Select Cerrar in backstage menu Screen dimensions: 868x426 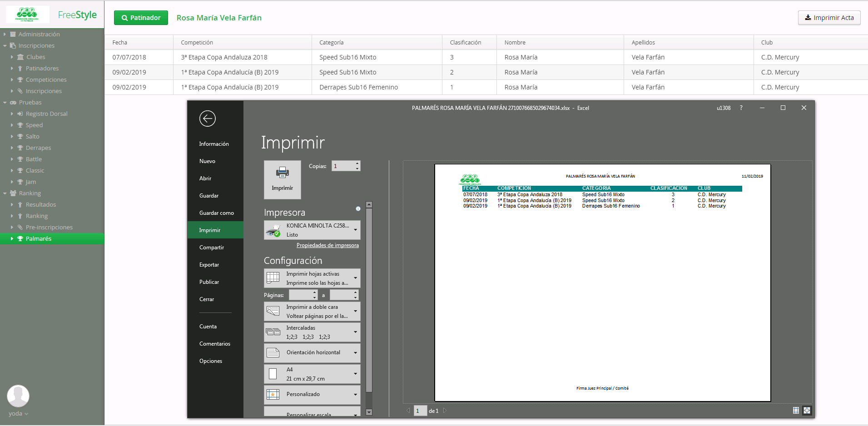click(207, 299)
